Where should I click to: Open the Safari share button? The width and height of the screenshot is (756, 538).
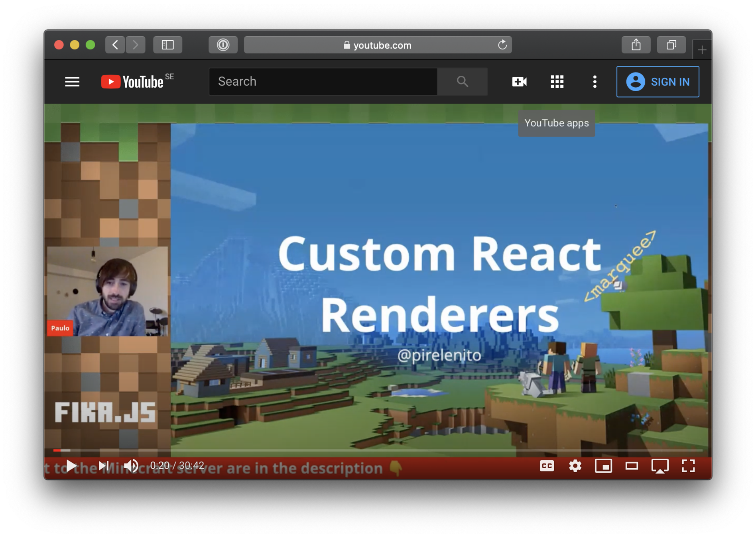636,45
